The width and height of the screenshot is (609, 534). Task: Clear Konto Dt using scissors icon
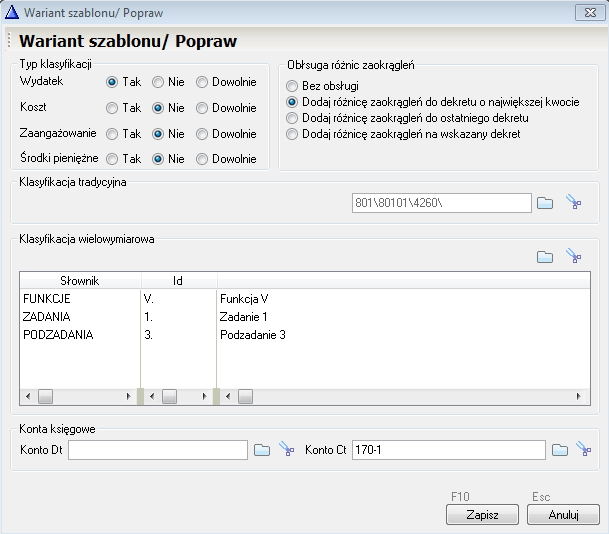tap(288, 450)
